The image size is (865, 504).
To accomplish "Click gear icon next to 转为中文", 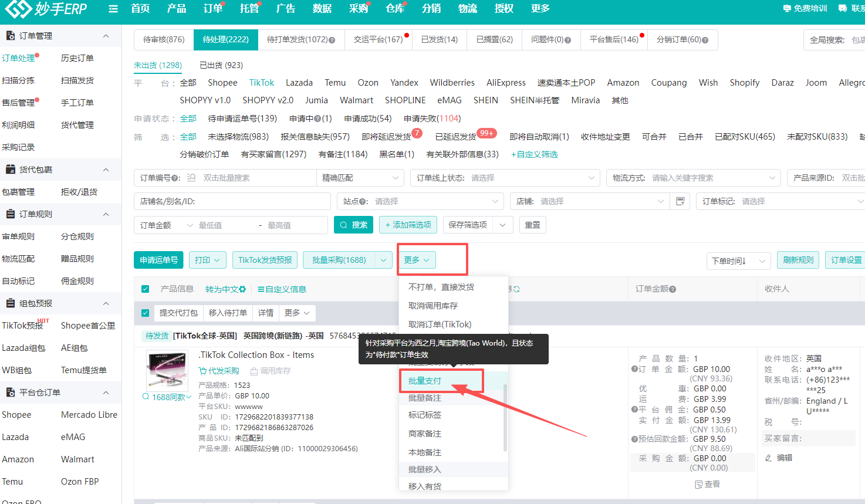I will click(x=242, y=289).
